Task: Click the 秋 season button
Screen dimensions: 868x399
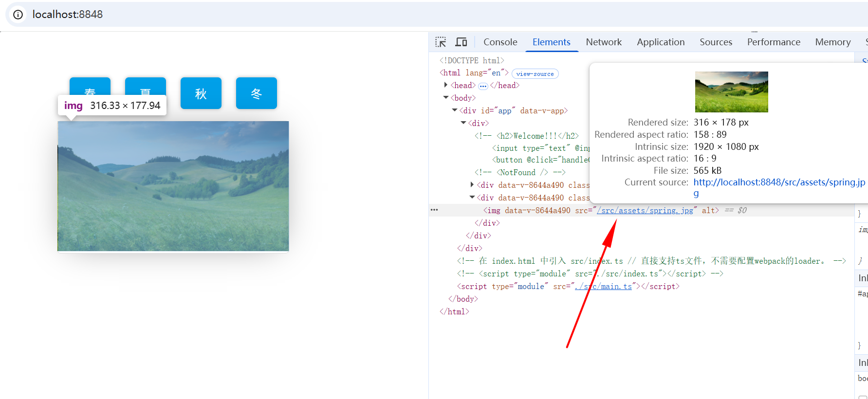Action: click(201, 93)
